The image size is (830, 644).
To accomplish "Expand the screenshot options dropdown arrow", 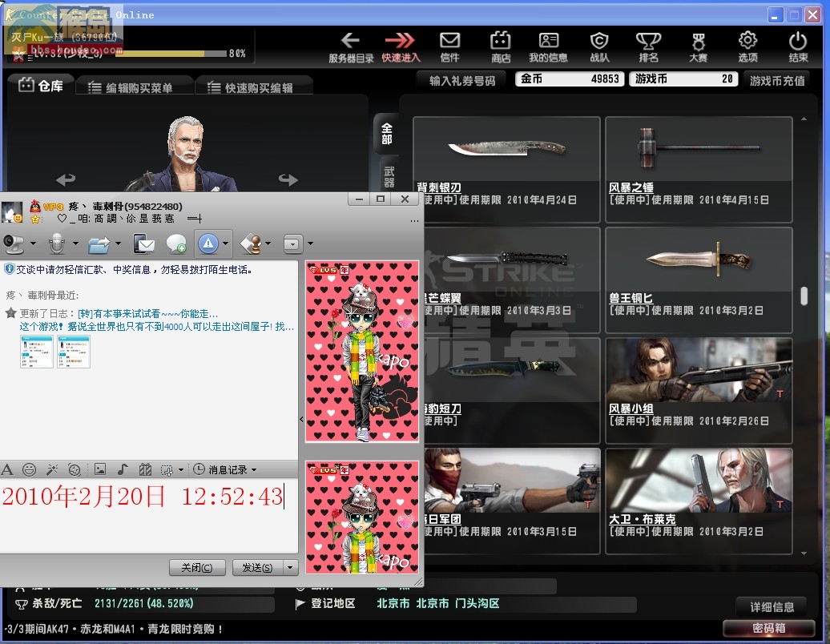I will [181, 469].
